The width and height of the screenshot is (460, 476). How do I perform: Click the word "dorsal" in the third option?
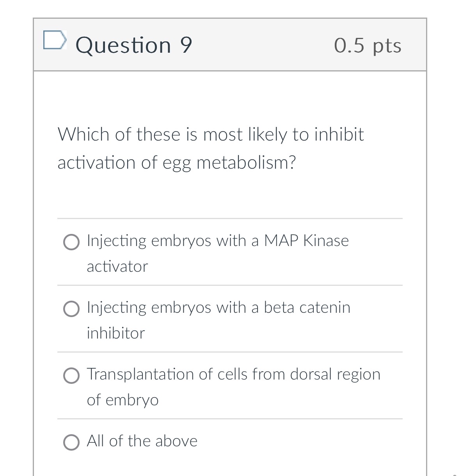(x=311, y=374)
